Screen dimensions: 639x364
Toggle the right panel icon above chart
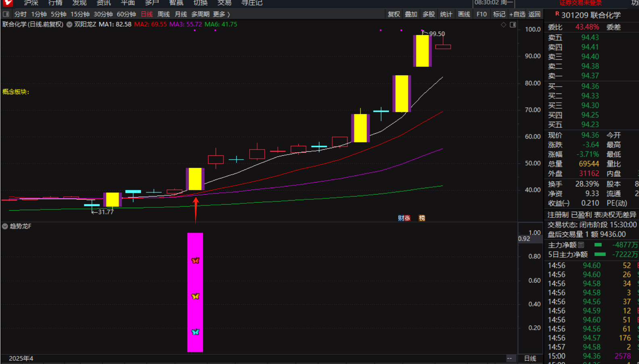[x=513, y=25]
